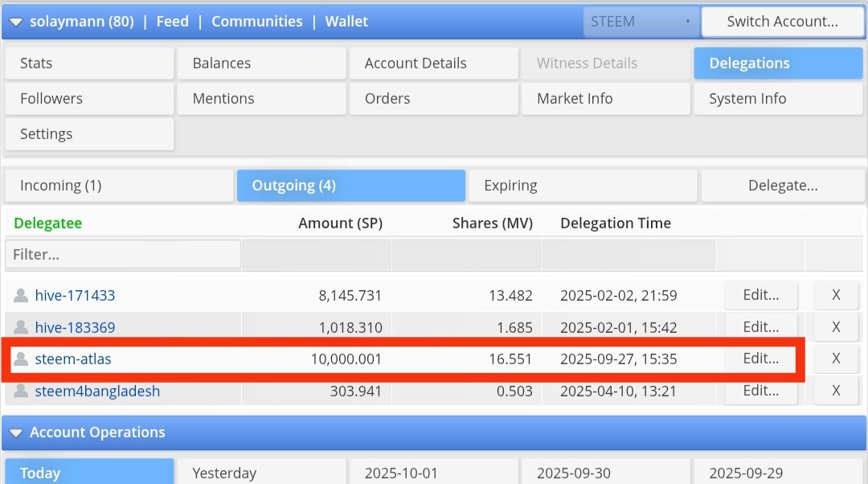Click user icon beside steem-atlas
This screenshot has height=484, width=868.
[x=21, y=359]
